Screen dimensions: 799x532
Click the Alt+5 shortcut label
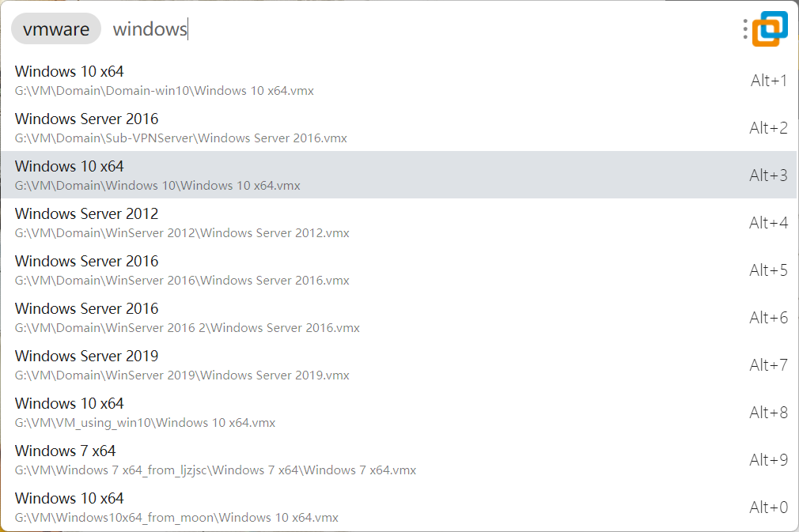pos(768,270)
